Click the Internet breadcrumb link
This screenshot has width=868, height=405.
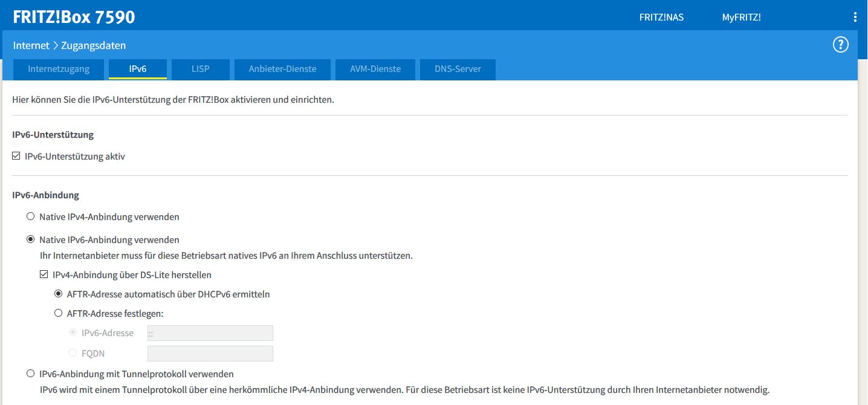[x=31, y=45]
